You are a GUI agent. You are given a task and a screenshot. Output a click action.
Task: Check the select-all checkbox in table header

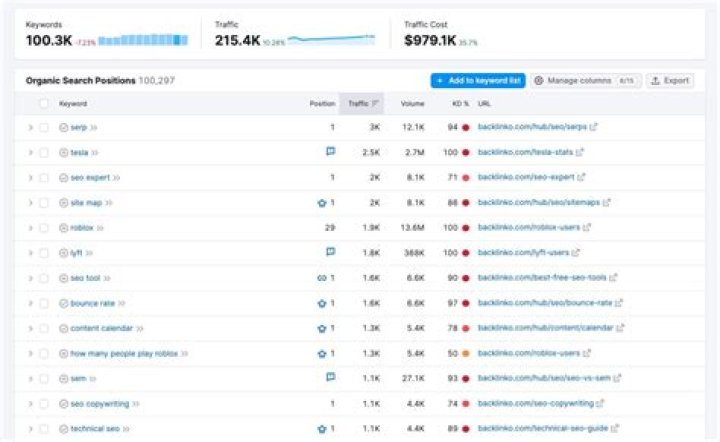pos(44,103)
